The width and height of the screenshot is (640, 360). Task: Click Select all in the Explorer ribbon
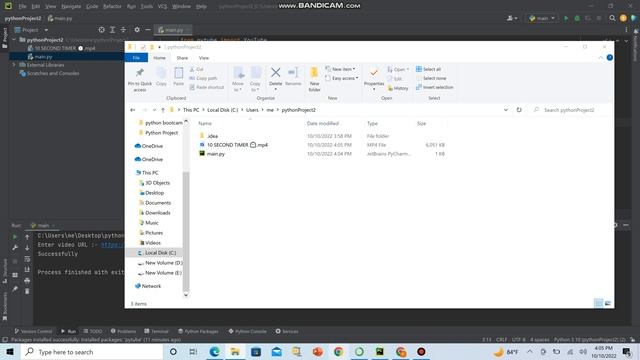[428, 69]
